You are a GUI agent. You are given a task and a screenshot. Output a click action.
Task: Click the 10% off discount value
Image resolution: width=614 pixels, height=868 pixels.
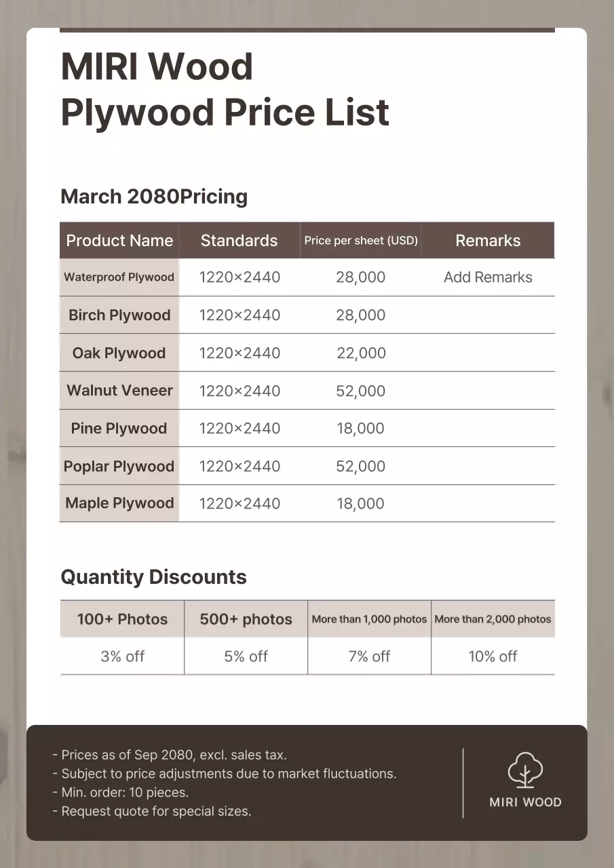(493, 656)
